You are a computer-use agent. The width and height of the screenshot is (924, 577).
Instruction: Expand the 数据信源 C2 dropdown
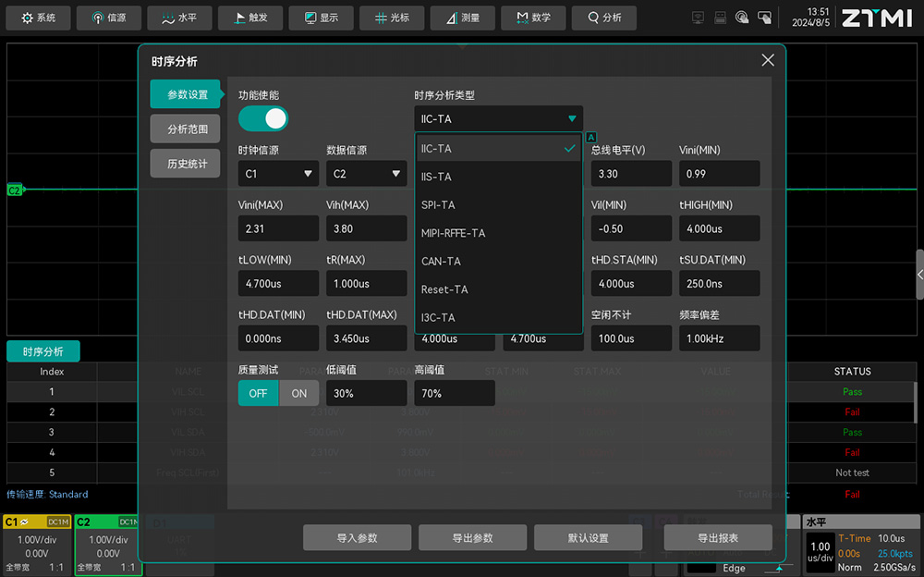click(366, 174)
